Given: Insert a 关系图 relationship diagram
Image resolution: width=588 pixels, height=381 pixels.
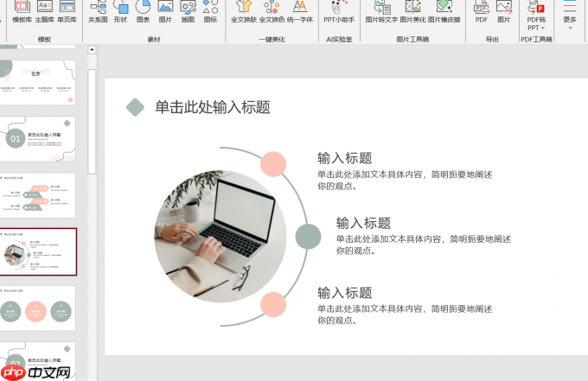Looking at the screenshot, I should (x=98, y=11).
